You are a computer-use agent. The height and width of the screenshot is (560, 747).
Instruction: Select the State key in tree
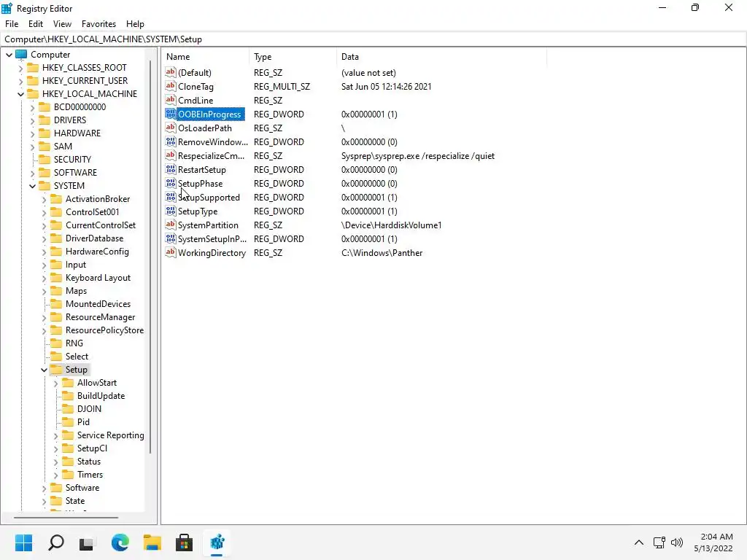tap(75, 501)
